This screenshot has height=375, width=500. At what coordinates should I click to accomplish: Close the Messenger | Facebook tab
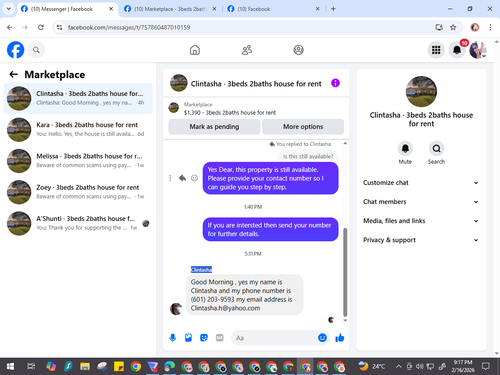(111, 9)
